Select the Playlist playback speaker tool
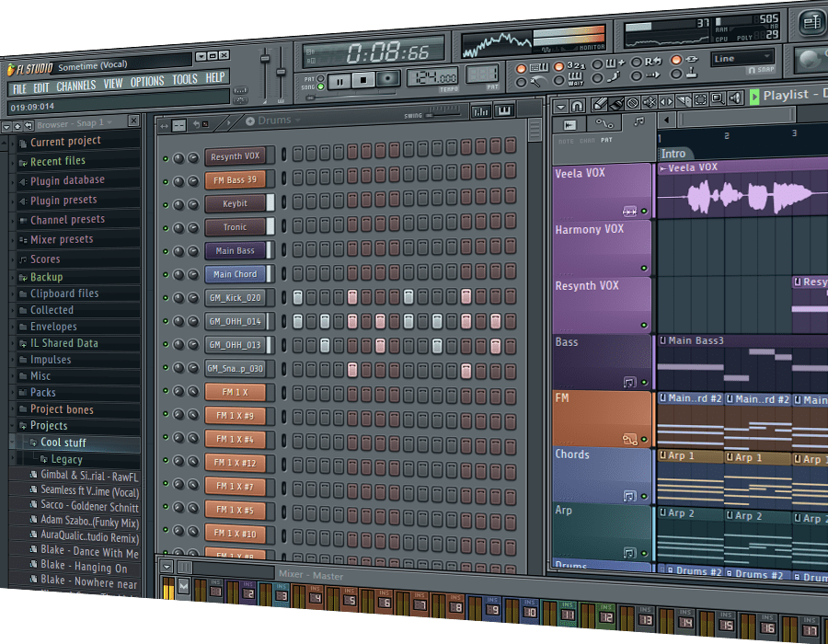This screenshot has height=644, width=828. 734,98
